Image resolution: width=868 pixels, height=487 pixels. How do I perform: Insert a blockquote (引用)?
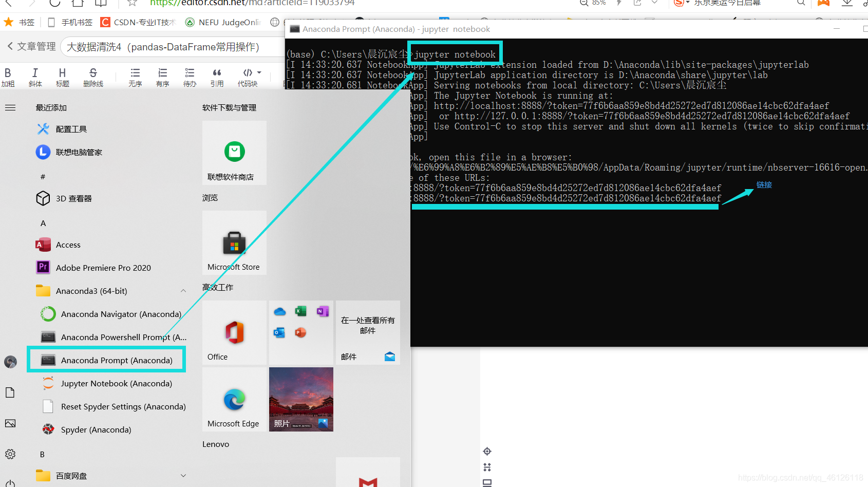[217, 77]
